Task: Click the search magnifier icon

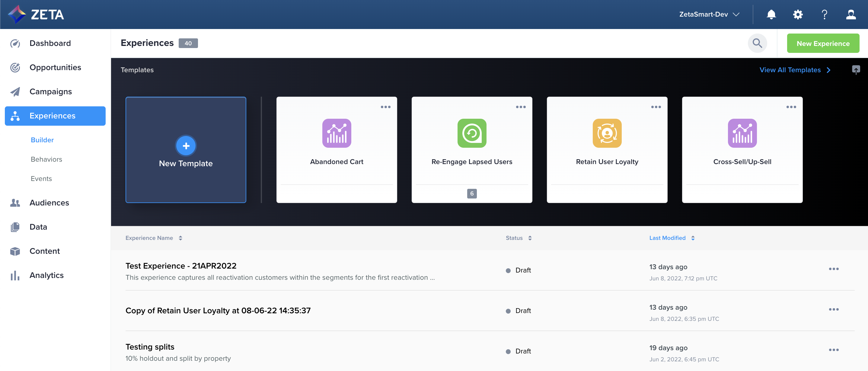Action: click(x=757, y=43)
